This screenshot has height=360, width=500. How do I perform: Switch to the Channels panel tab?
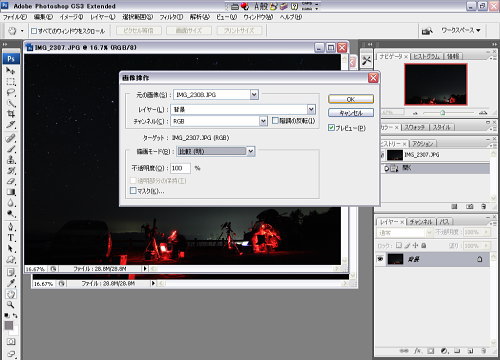420,222
